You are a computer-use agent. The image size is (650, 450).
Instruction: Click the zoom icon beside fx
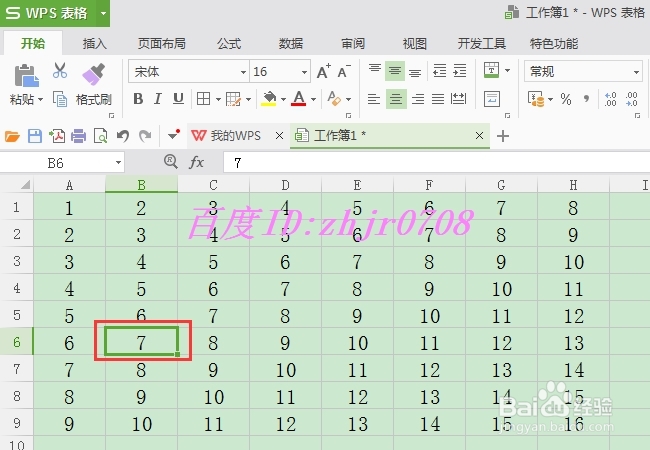click(x=171, y=161)
